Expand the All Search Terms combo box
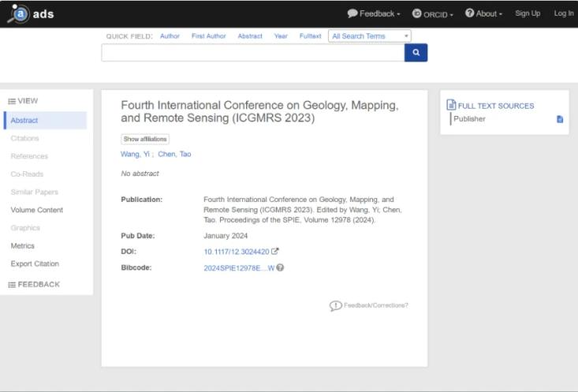Viewport: 578px width, 392px height. [370, 36]
